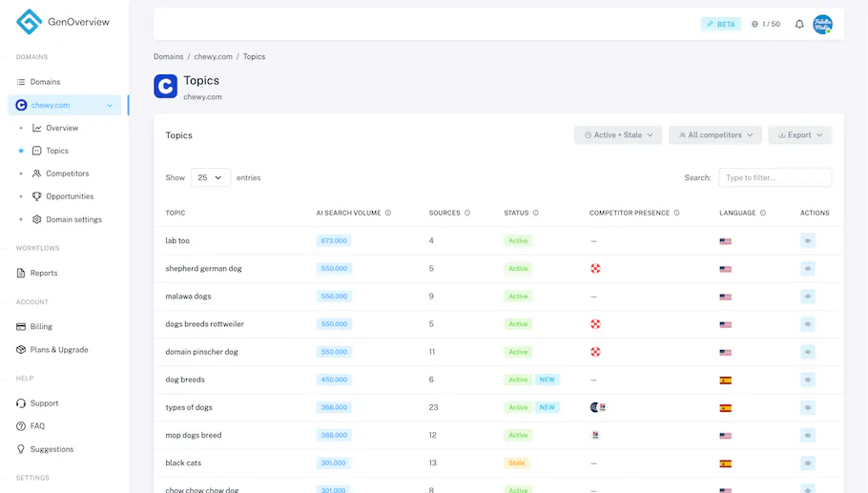View the malawa dogs topic
The image size is (868, 493).
click(x=808, y=297)
